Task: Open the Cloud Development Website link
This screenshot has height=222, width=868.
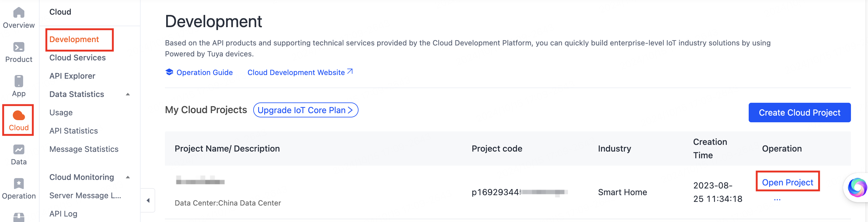Action: [x=296, y=73]
